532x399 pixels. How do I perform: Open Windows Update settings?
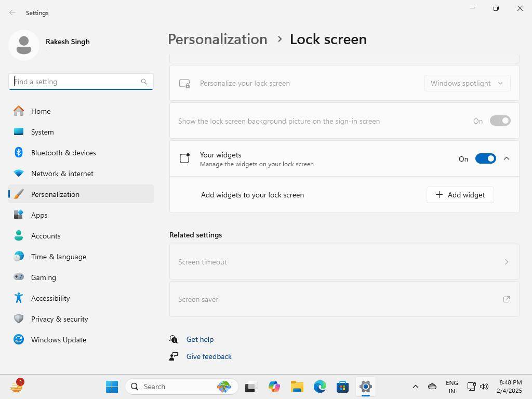[x=81, y=340]
